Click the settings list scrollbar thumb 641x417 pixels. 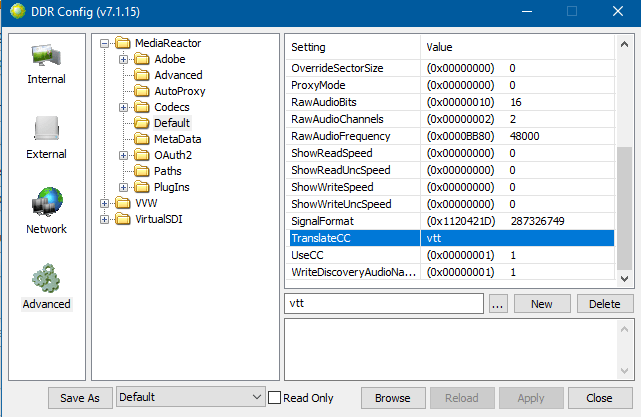[x=624, y=208]
